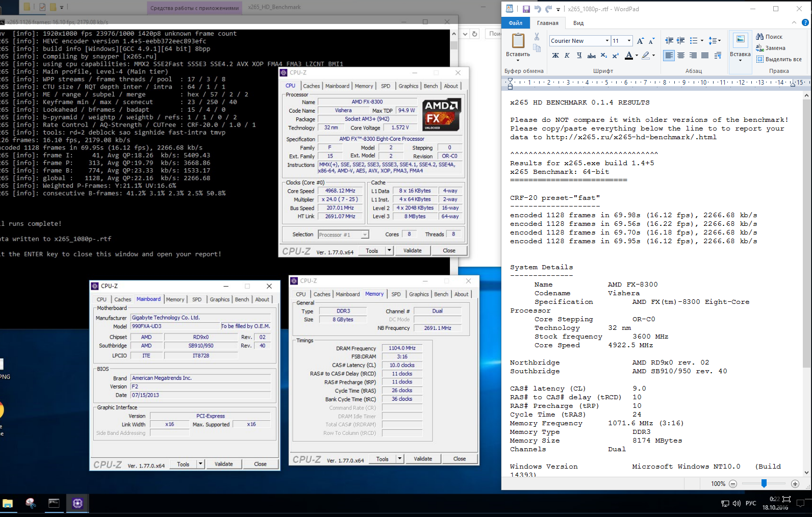The image size is (812, 517).
Task: Click the increase indent icon
Action: click(x=680, y=41)
